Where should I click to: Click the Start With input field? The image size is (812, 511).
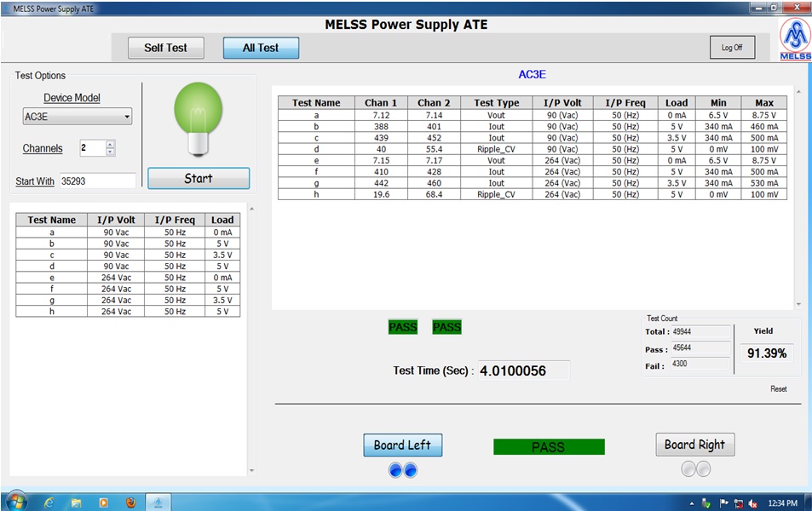tap(97, 181)
